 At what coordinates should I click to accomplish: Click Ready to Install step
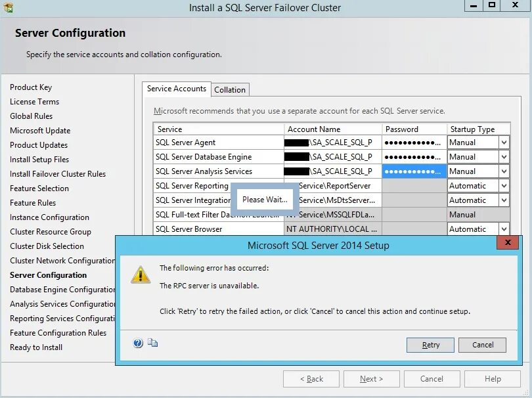point(36,347)
